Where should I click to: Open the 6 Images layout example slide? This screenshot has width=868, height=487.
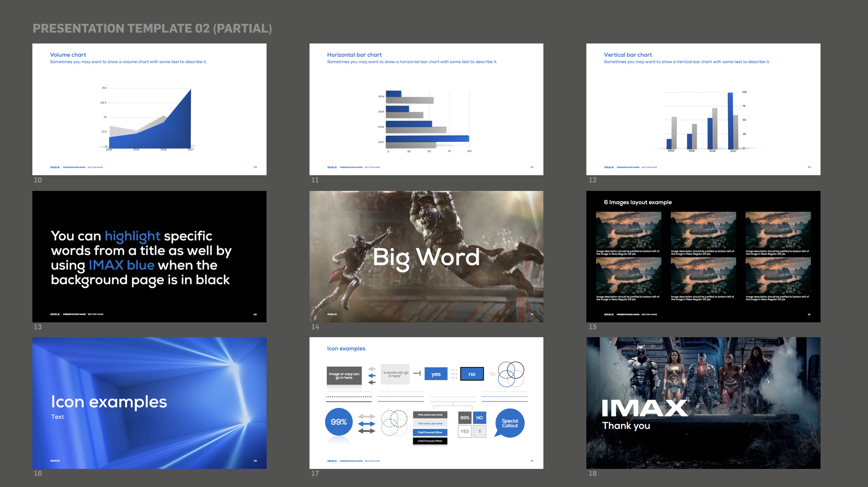[x=703, y=257]
